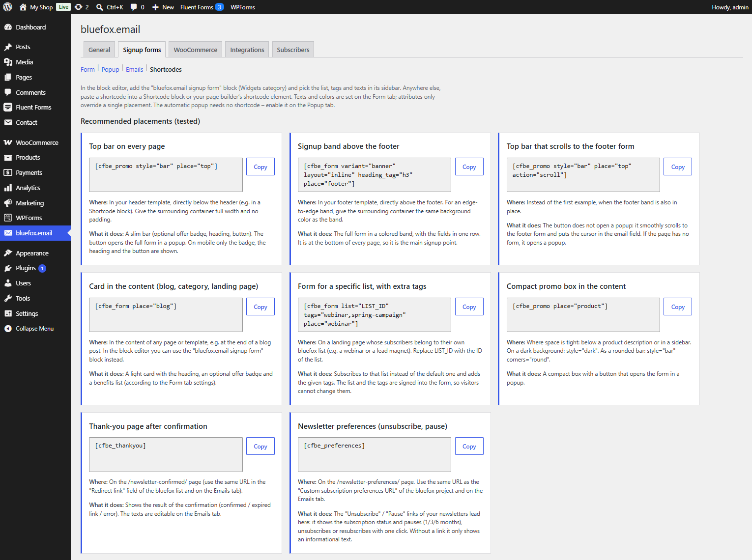752x560 pixels.
Task: Switch to the General tab
Action: 99,50
